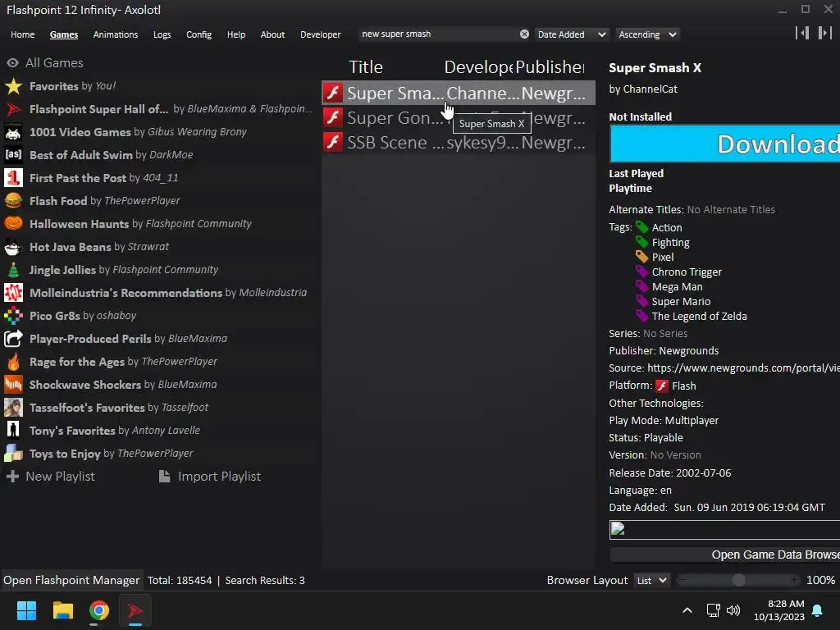Click Open Game Data Browser button

[x=725, y=555]
